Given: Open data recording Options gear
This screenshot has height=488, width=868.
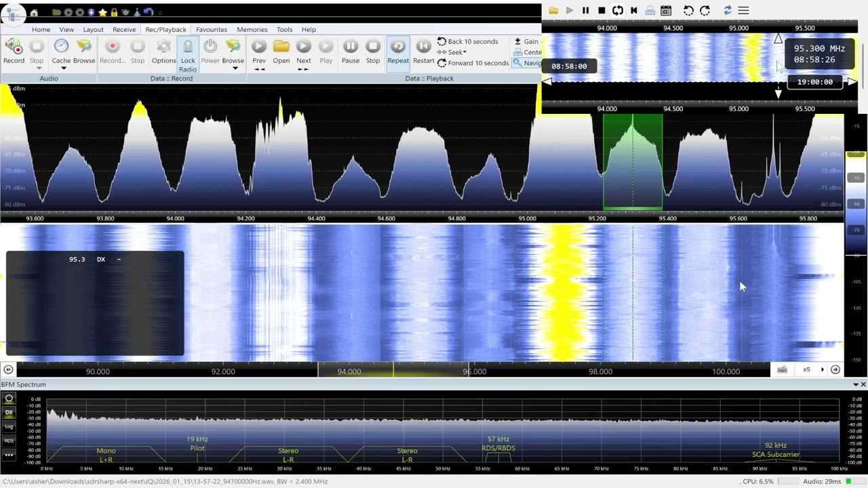Looking at the screenshot, I should click(163, 52).
